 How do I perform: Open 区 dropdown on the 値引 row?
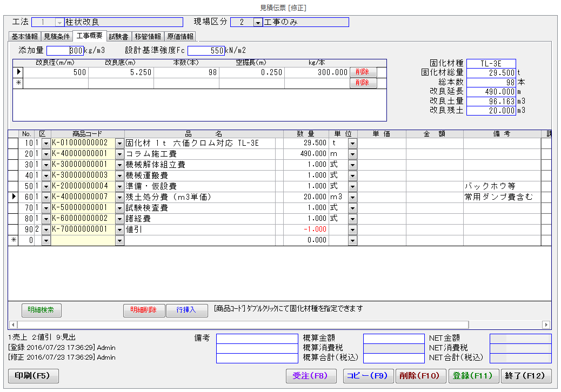(45, 229)
